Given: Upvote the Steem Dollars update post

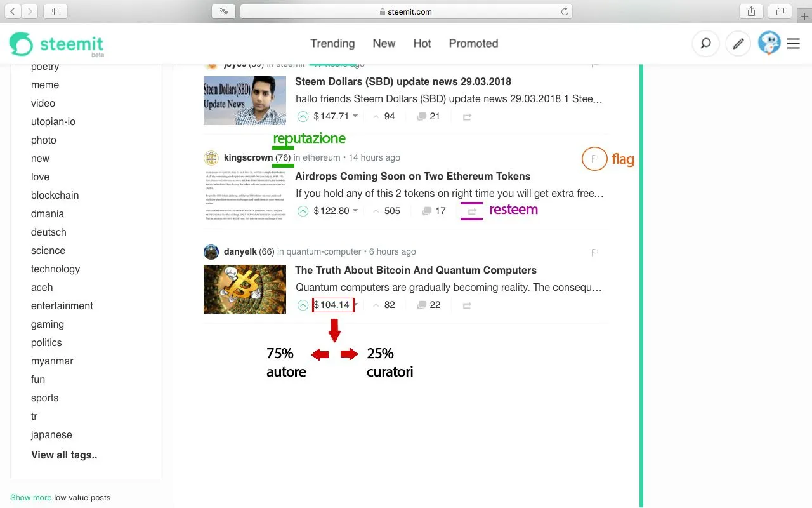Looking at the screenshot, I should 303,116.
